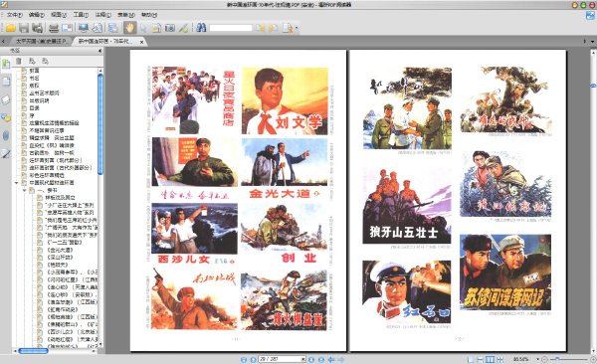The height and width of the screenshot is (364, 597).
Task: Switch to the 太平天国 document tab
Action: (41, 41)
